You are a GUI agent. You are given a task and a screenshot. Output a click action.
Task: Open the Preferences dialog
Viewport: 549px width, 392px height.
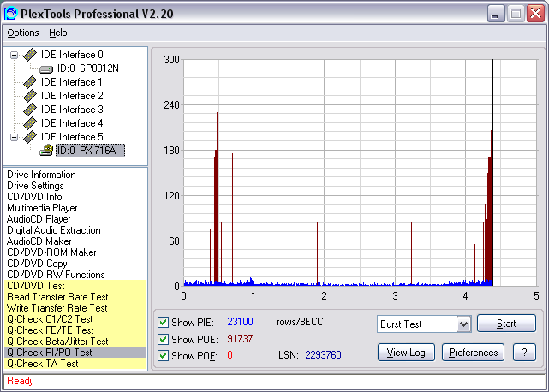pos(473,352)
